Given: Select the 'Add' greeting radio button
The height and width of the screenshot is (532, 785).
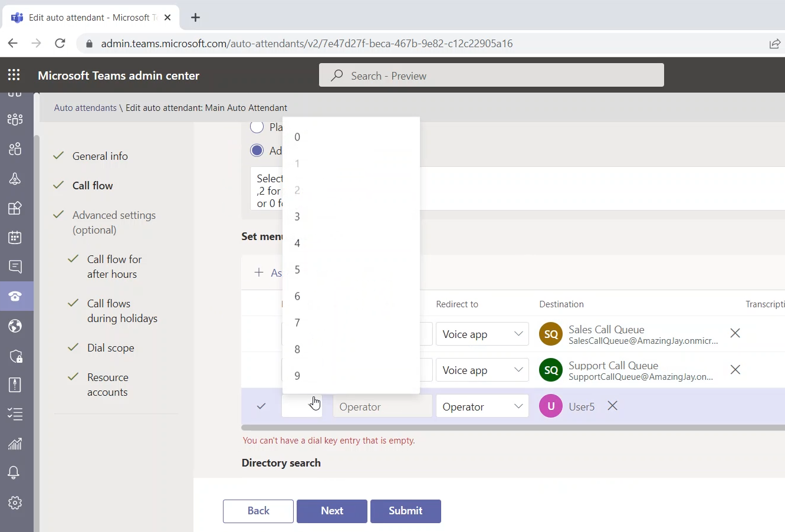Looking at the screenshot, I should coord(257,150).
